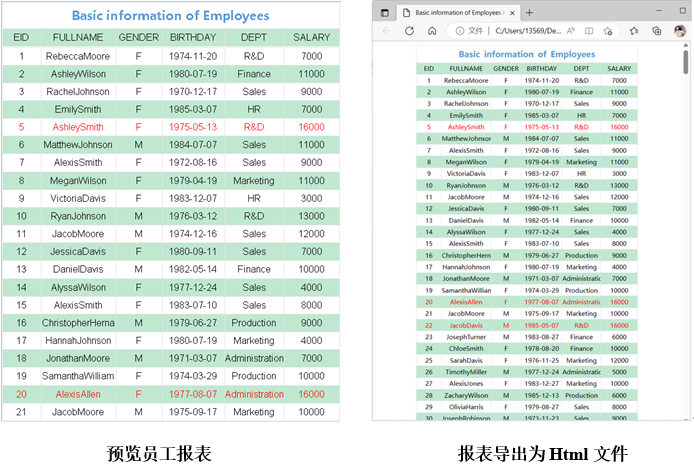Select ZacharyWilson cell in browser table
The image size is (694, 471).
(x=466, y=395)
